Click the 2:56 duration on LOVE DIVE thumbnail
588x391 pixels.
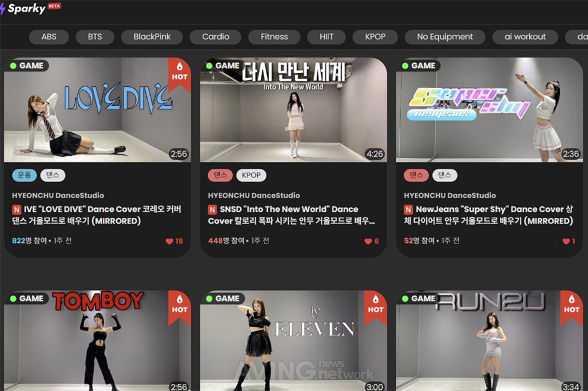click(178, 154)
